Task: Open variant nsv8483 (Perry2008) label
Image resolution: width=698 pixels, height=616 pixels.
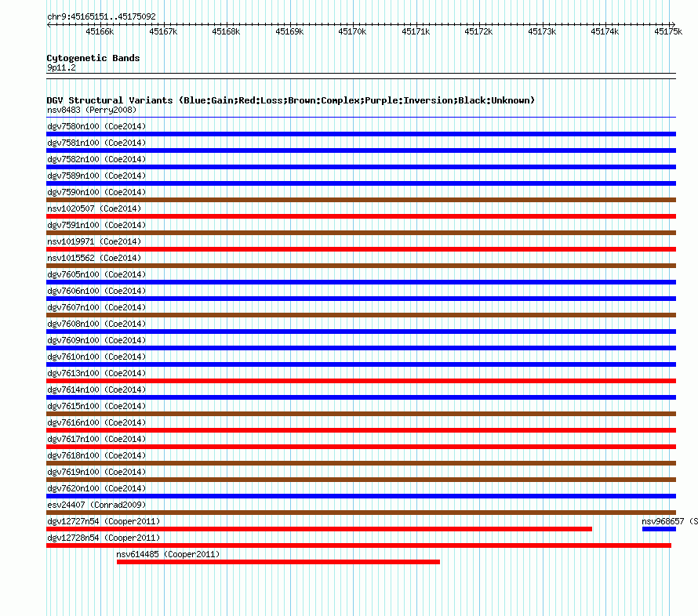Action: pos(92,110)
